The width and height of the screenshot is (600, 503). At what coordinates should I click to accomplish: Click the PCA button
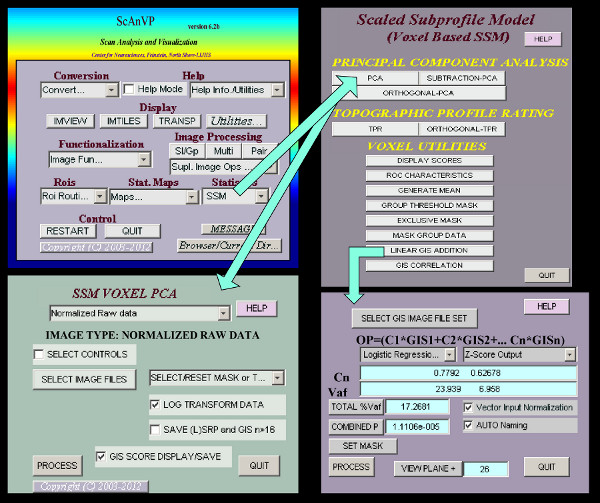click(x=375, y=78)
